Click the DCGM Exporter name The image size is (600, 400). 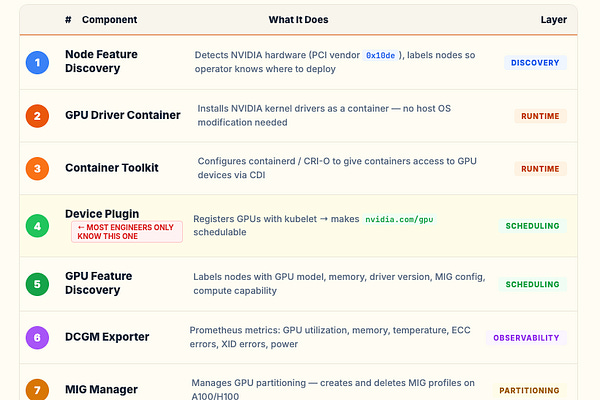point(107,337)
